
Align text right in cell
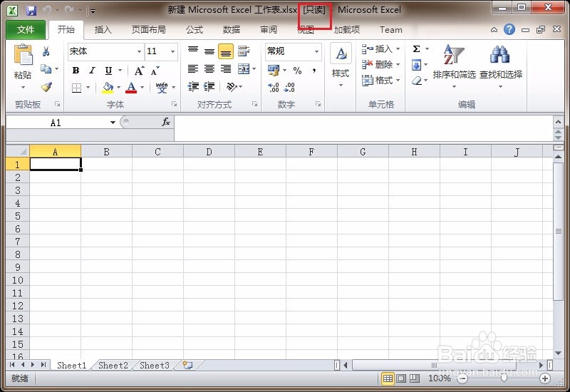(x=226, y=68)
